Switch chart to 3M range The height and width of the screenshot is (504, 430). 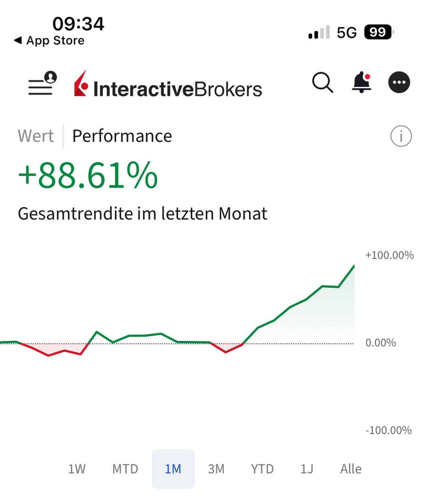pos(216,469)
